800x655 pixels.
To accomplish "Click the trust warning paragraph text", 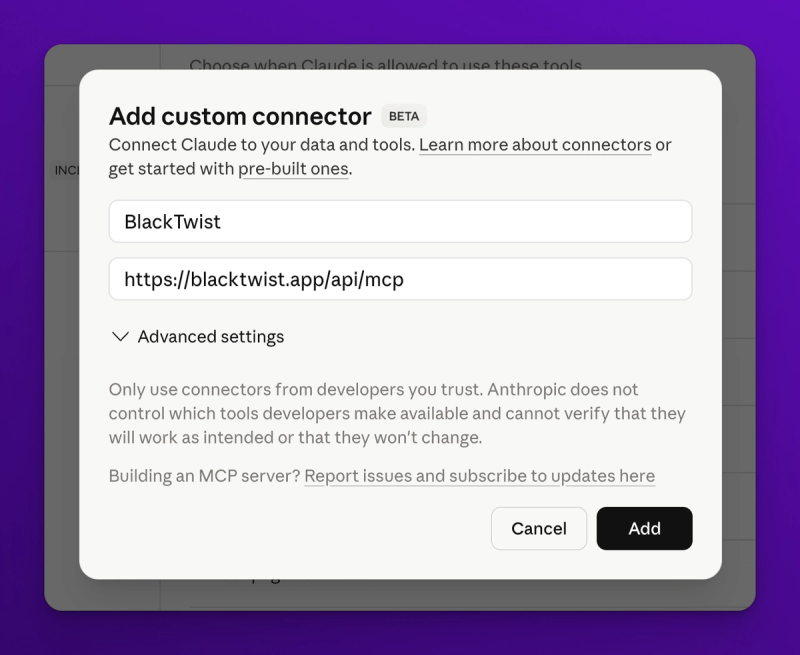I will pyautogui.click(x=396, y=413).
